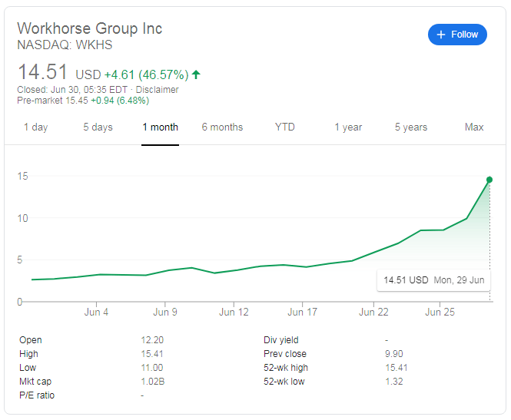Click the Mkt cap value 1.02B

tap(152, 382)
